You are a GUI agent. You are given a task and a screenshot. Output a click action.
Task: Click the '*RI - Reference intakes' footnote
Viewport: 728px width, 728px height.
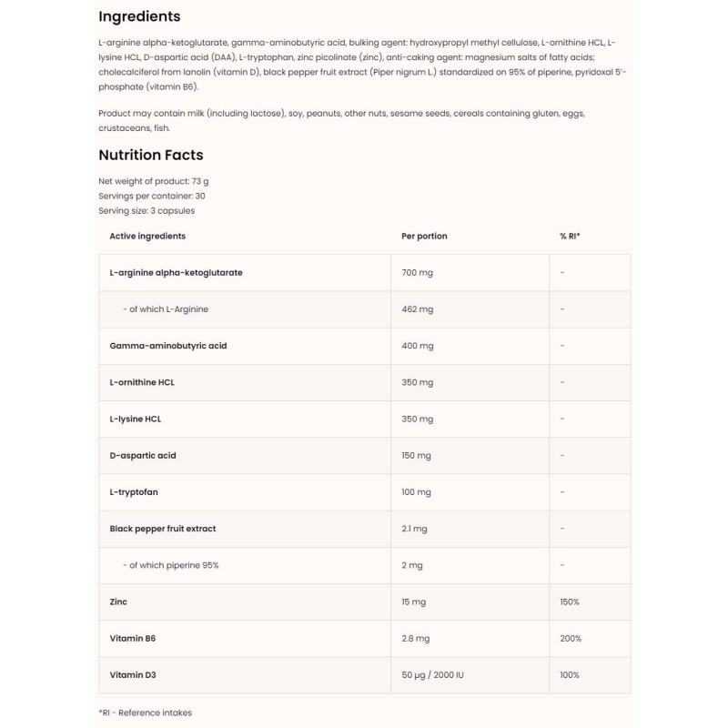(145, 713)
